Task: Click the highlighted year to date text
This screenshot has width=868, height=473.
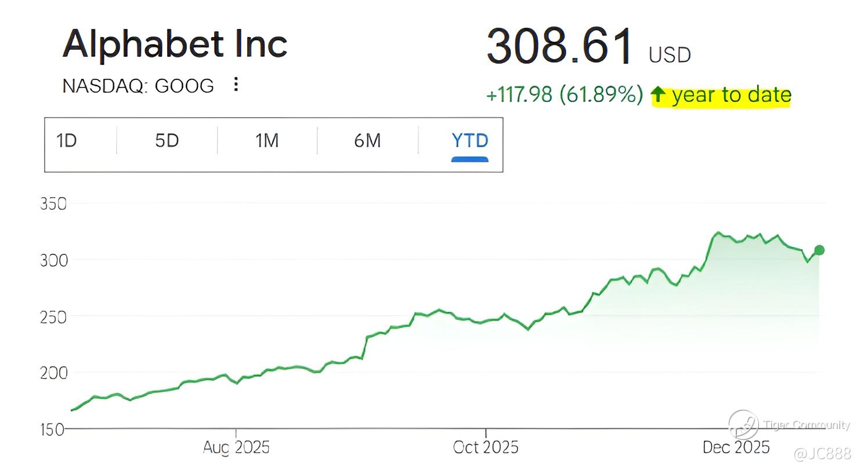Action: pyautogui.click(x=731, y=94)
